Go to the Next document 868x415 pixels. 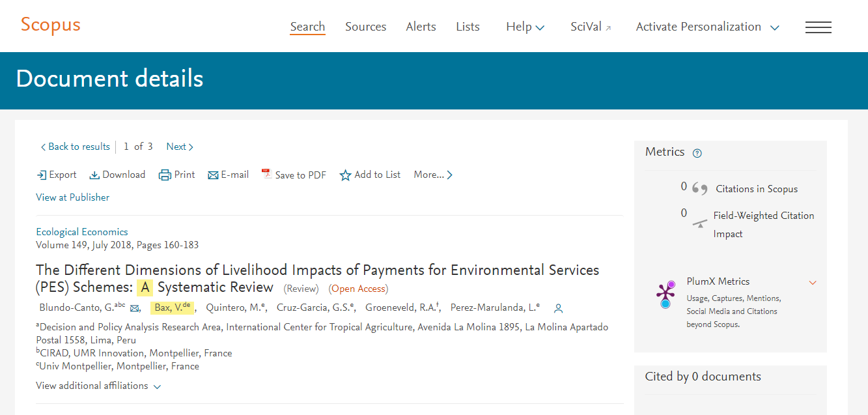180,147
